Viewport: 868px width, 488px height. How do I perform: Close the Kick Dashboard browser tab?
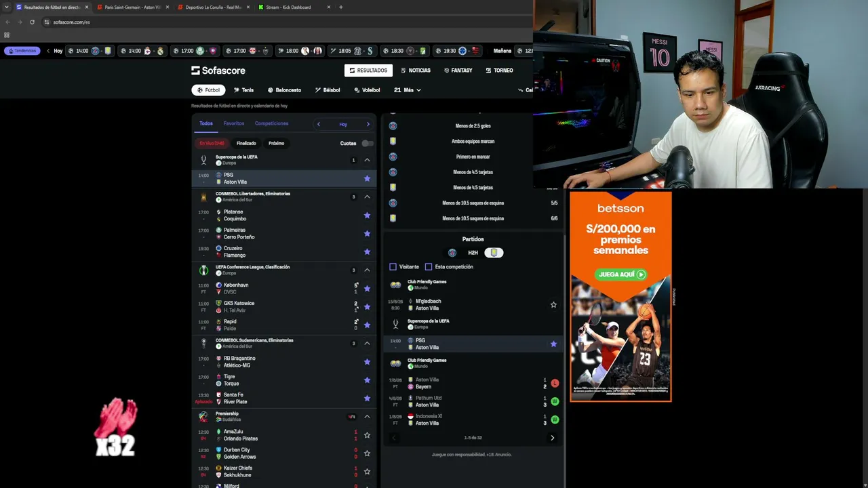pyautogui.click(x=329, y=7)
